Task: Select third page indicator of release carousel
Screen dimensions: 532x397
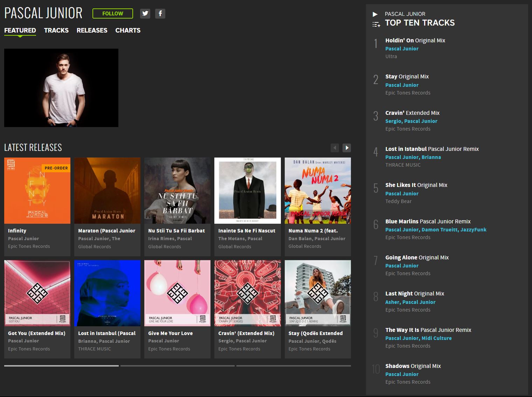Action: [293, 366]
